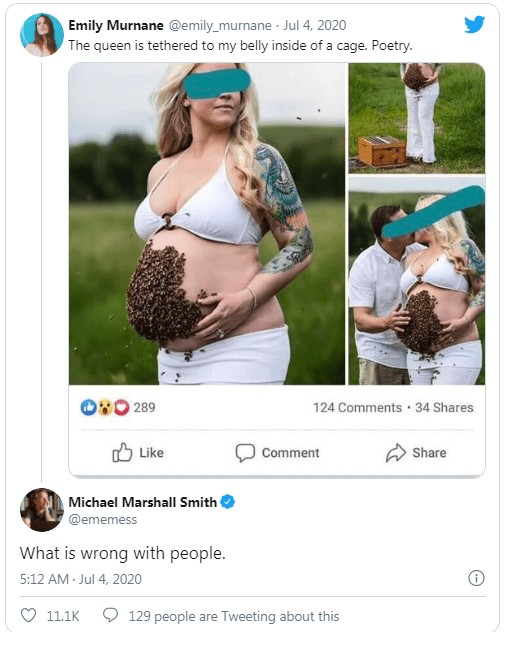The width and height of the screenshot is (509, 647).
Task: Click the reply speech bubble icon
Action: tap(110, 615)
